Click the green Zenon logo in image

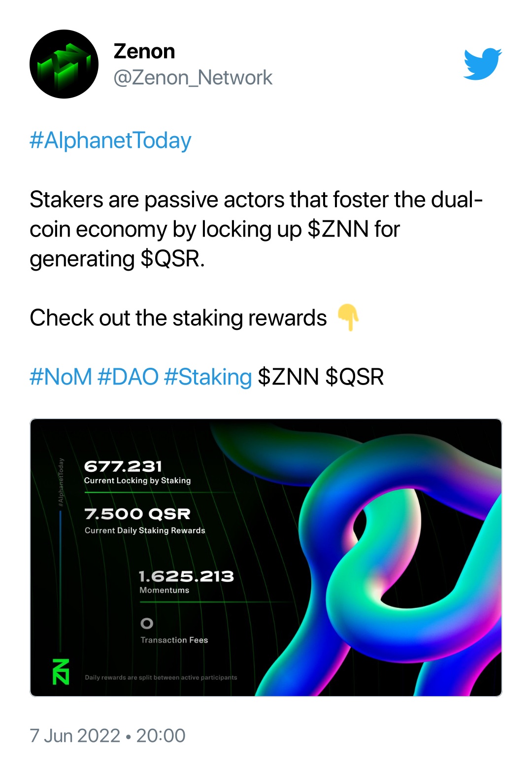click(61, 671)
